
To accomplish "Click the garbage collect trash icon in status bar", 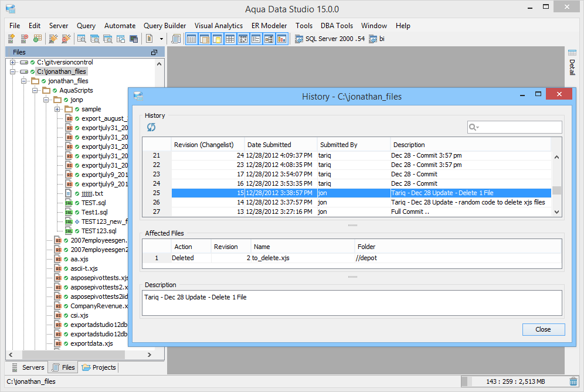I will click(x=573, y=381).
